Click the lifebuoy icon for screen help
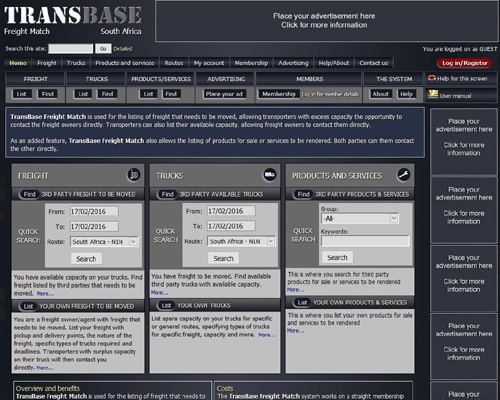This screenshot has height=400, width=500. click(432, 78)
